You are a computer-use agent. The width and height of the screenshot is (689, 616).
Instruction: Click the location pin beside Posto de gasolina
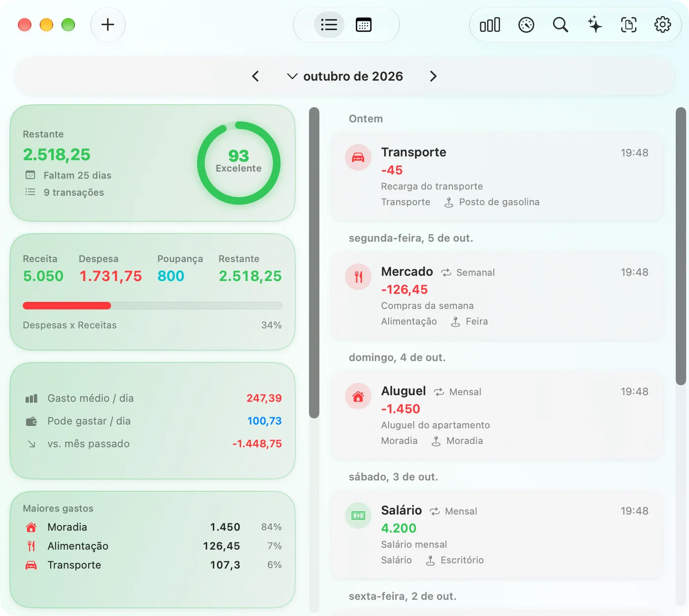tap(449, 202)
